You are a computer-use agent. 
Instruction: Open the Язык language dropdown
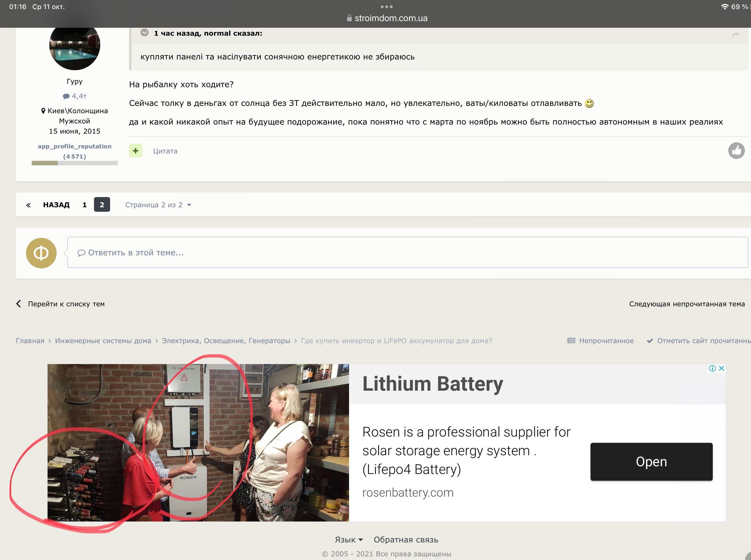click(x=348, y=540)
